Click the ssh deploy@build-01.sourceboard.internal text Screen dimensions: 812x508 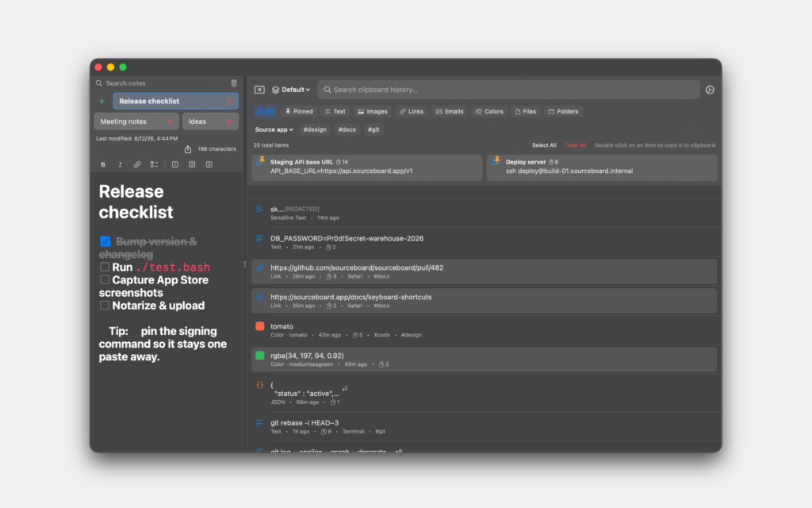coord(569,171)
